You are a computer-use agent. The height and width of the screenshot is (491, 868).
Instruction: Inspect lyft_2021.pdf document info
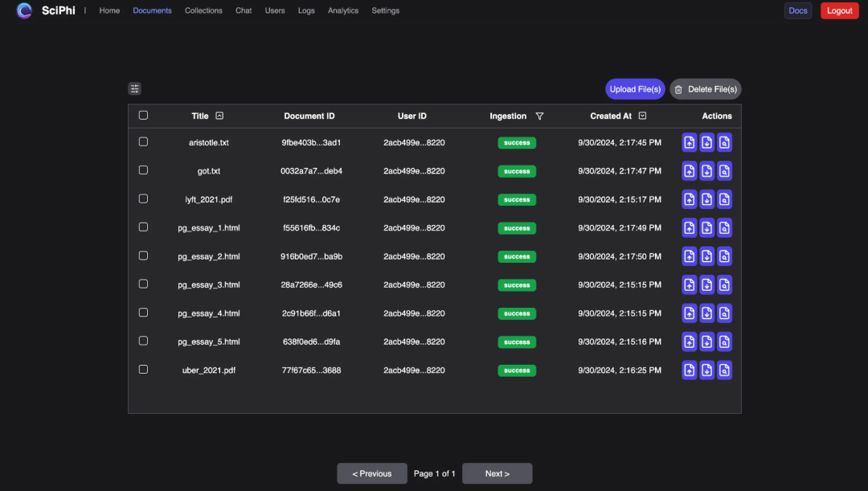point(725,199)
